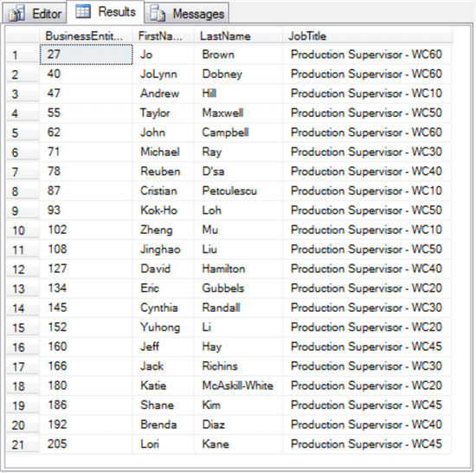This screenshot has width=476, height=473.
Task: Click last name 'Dobney'
Action: pyautogui.click(x=222, y=75)
